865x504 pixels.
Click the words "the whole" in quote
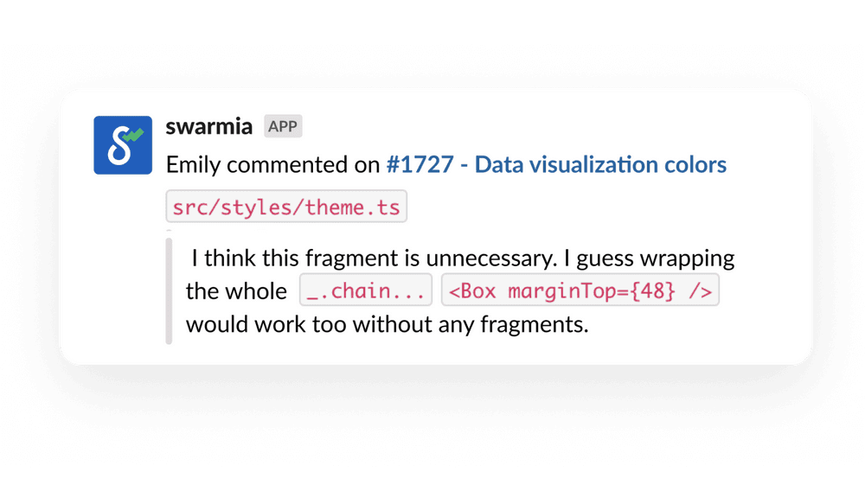click(236, 291)
